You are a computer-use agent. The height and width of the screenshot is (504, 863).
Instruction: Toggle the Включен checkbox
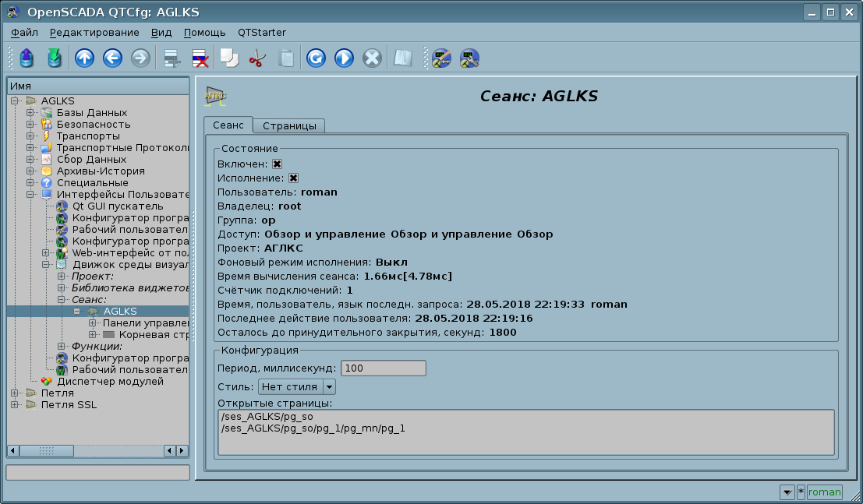(x=278, y=164)
